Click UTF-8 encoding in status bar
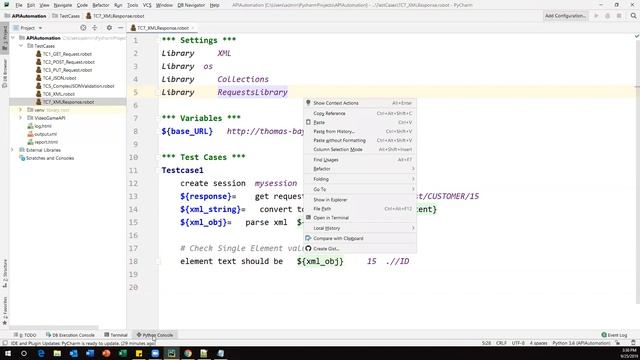This screenshot has height=360, width=640. [x=518, y=343]
